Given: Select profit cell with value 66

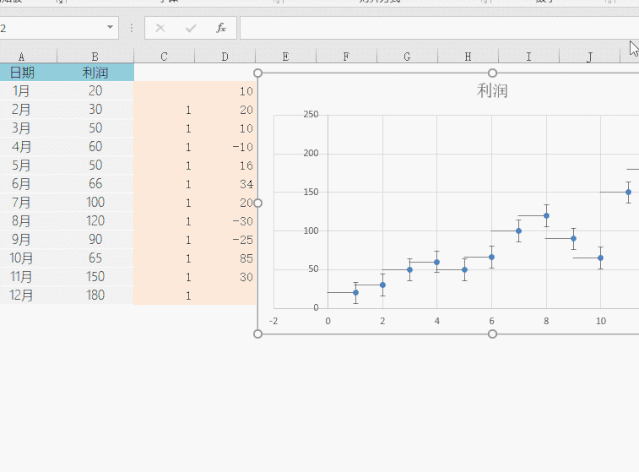Looking at the screenshot, I should (95, 183).
